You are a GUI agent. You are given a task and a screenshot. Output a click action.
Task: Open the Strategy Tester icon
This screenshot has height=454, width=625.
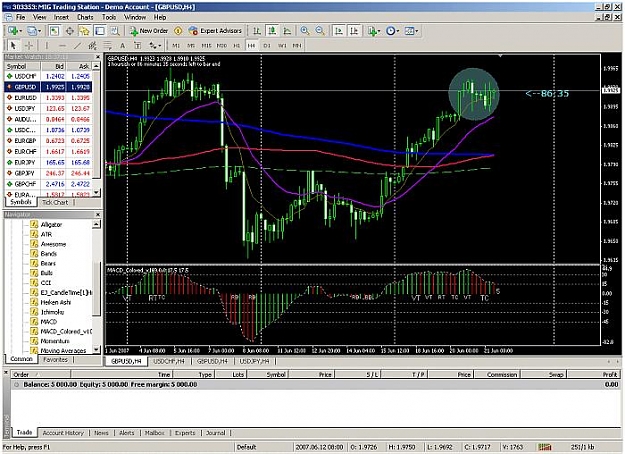(115, 31)
